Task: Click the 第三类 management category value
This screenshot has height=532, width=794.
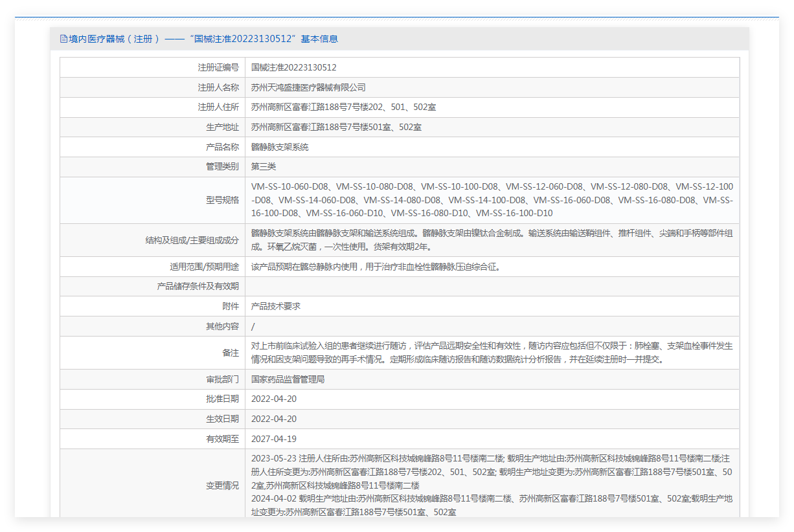Action: [x=264, y=167]
